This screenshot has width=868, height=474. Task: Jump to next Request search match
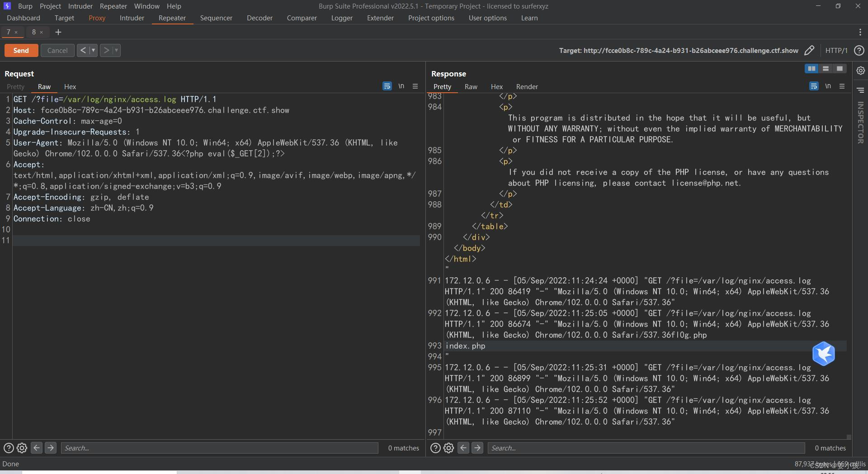[x=51, y=448]
